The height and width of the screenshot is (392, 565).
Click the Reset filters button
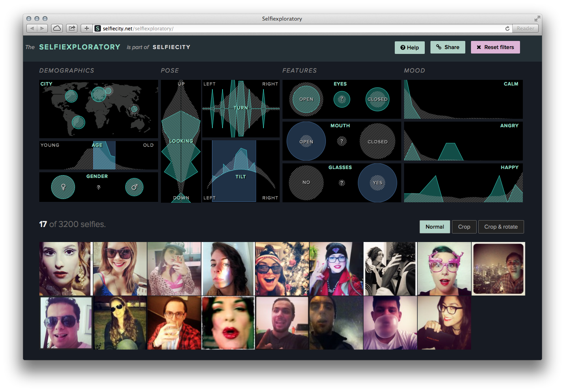495,47
